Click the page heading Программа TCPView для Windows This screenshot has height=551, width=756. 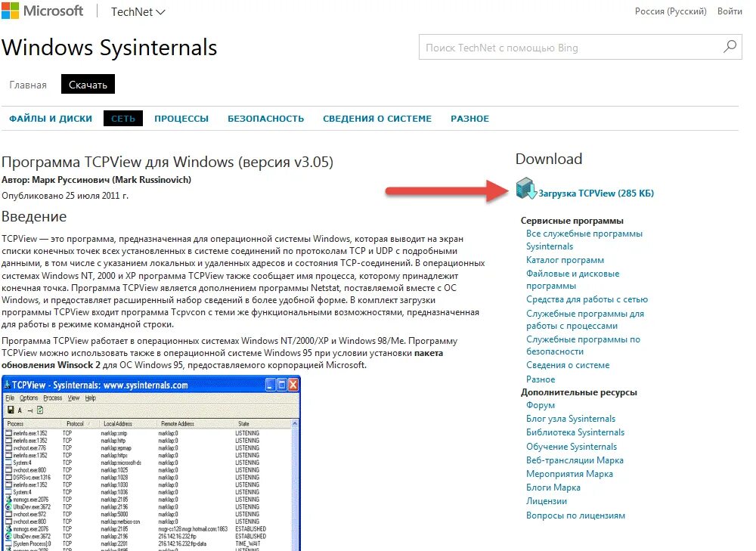(167, 162)
